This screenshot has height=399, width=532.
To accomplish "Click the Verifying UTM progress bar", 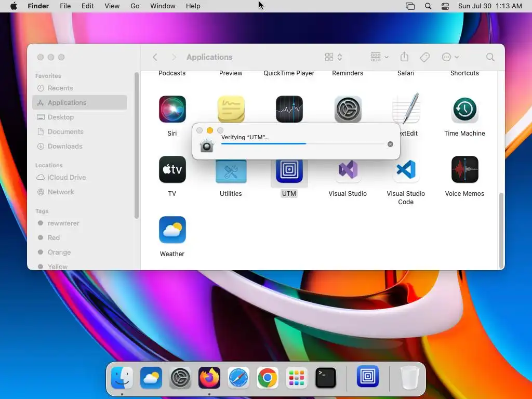I will 303,143.
